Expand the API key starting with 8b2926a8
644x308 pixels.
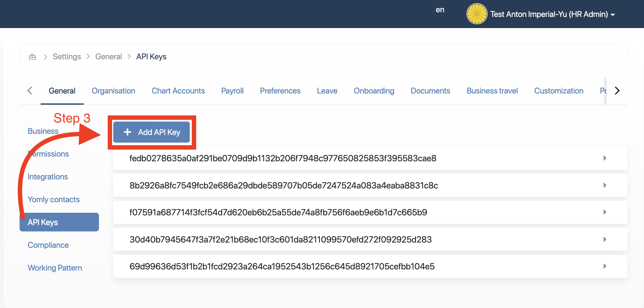605,185
